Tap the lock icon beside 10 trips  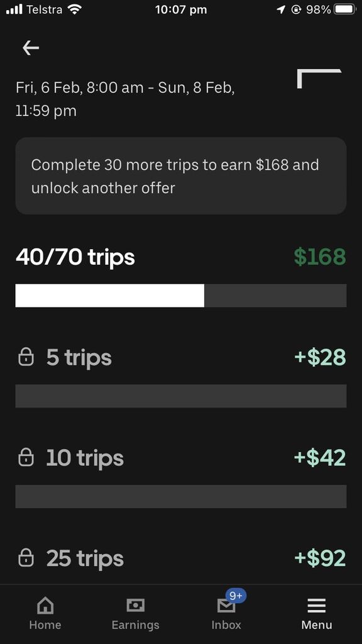[26, 457]
